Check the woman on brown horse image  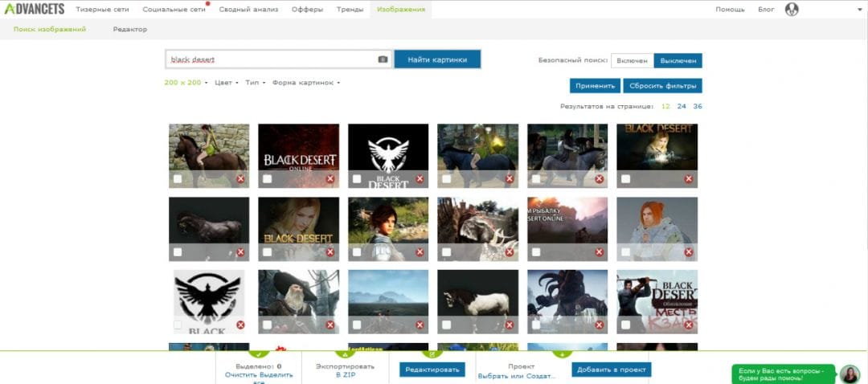(x=177, y=178)
